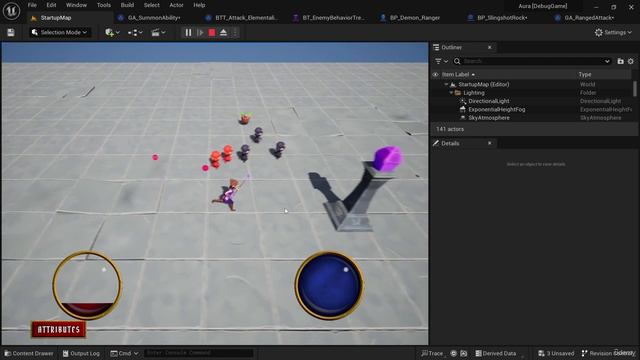Click the ATTRIBUTES button in the game HUD
This screenshot has width=640, height=360.
click(x=59, y=330)
